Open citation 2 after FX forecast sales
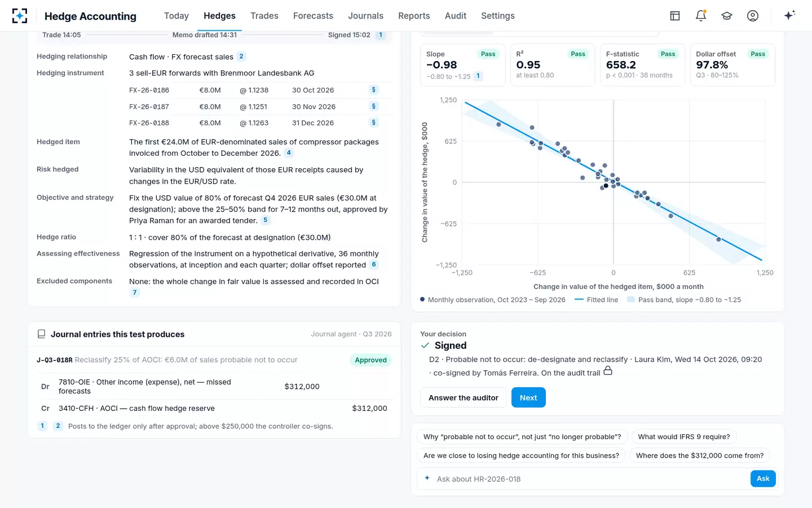The width and height of the screenshot is (812, 508). 241,56
